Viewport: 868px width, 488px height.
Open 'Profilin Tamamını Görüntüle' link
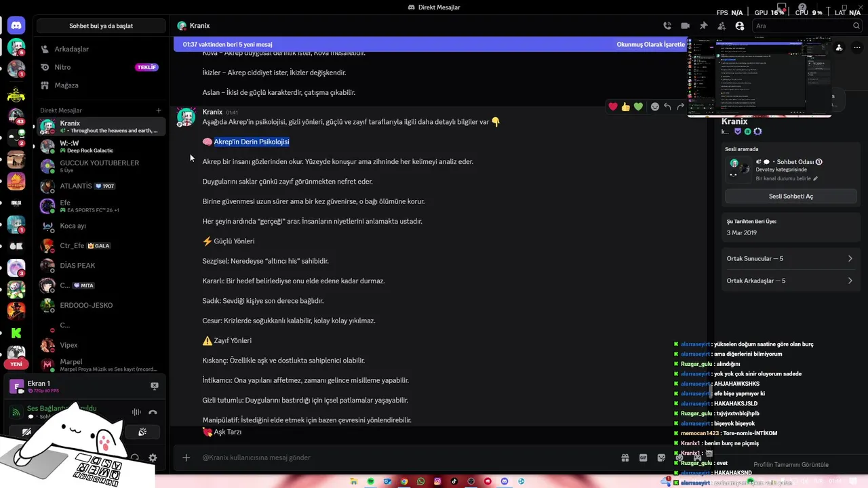pos(791,465)
